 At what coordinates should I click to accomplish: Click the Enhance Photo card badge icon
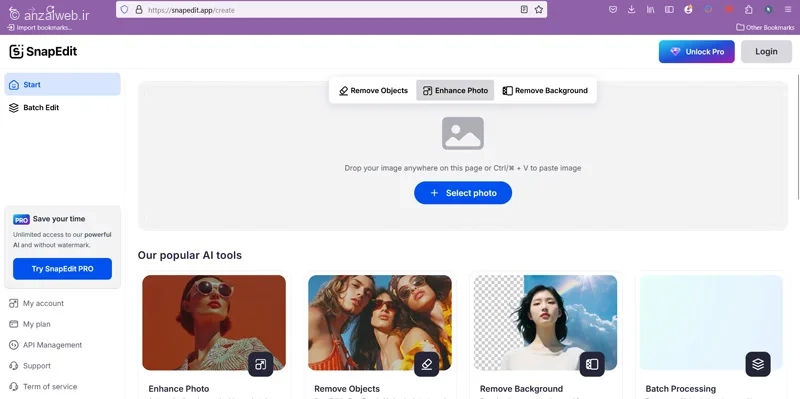(x=261, y=364)
